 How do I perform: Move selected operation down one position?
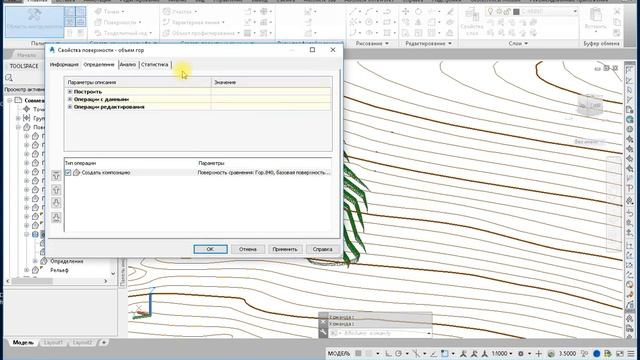tap(56, 203)
